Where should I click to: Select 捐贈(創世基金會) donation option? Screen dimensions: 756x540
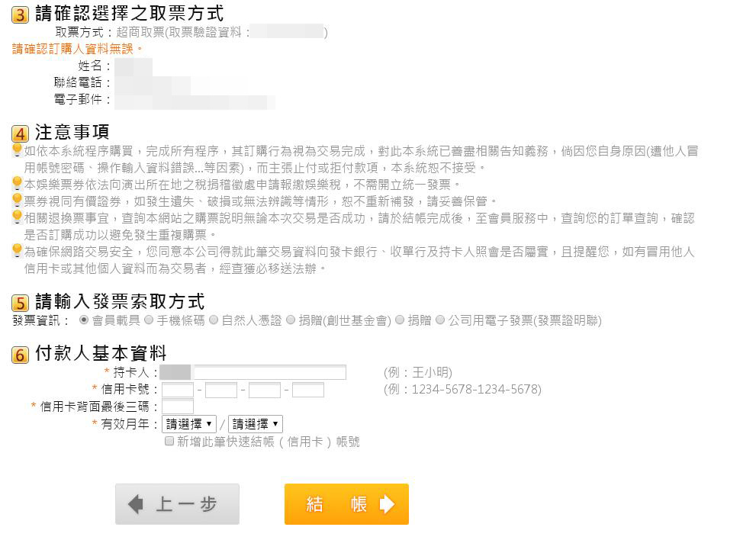click(290, 320)
